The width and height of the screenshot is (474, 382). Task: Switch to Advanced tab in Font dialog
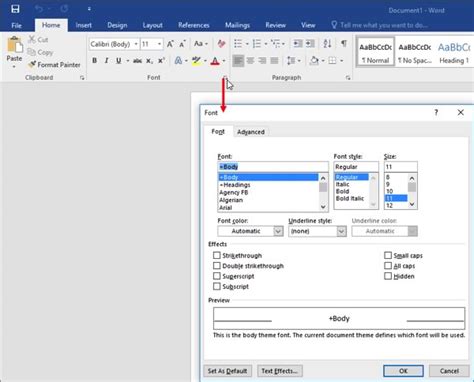pyautogui.click(x=251, y=132)
